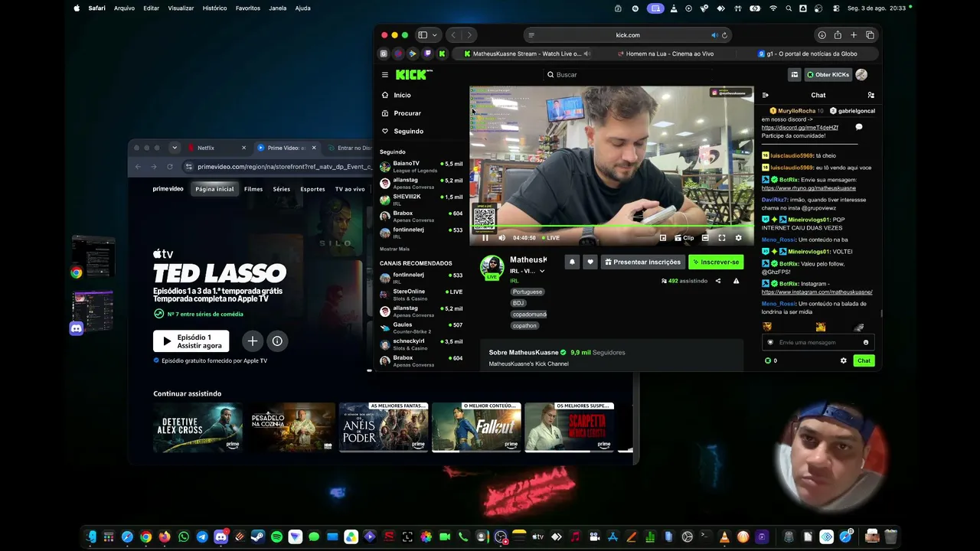Open SHEVIII2K channel in Seguindo list

point(421,200)
